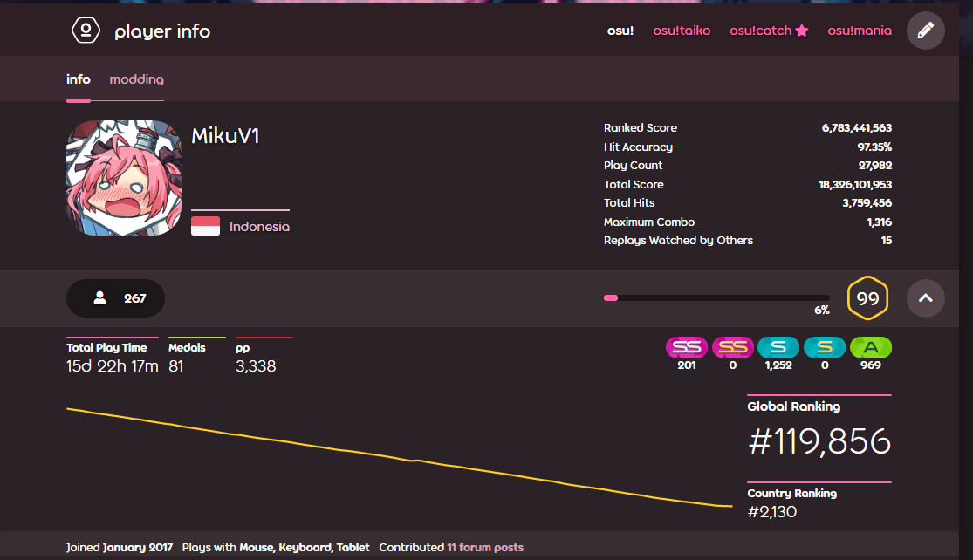The height and width of the screenshot is (560, 973).
Task: Click the silver S rank badge with 1,252
Action: tap(778, 347)
